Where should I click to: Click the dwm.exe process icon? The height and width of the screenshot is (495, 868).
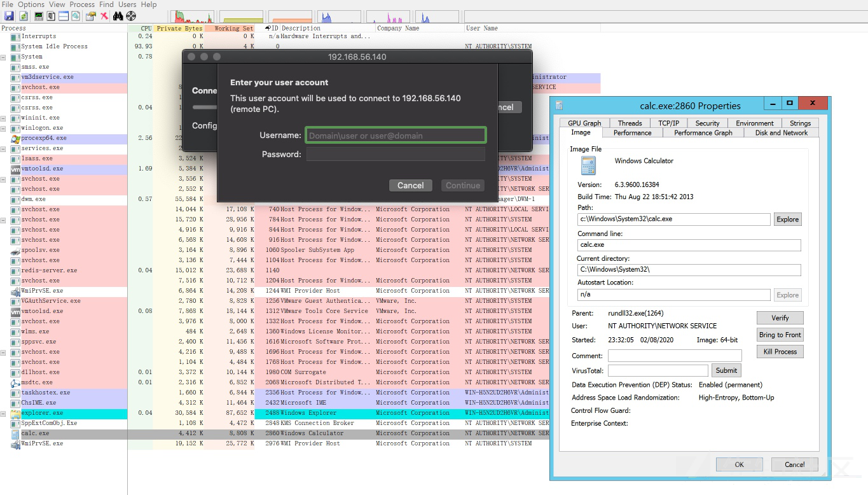pyautogui.click(x=15, y=199)
